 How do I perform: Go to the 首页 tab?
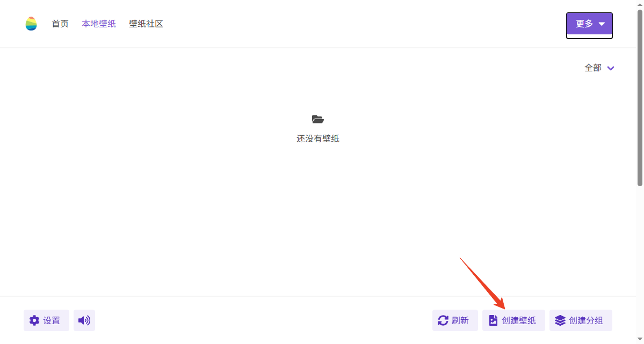[60, 24]
